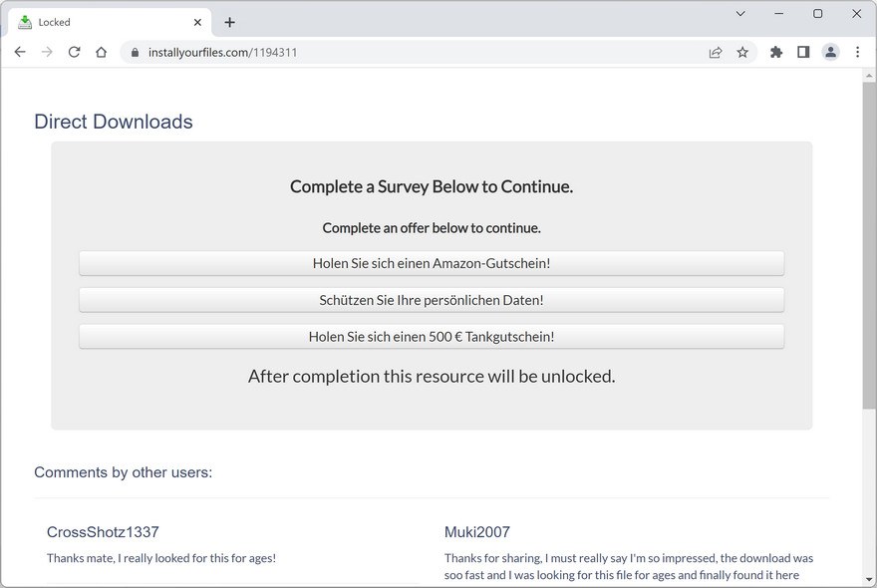This screenshot has height=588, width=877.
Task: Click the scrollbar down arrow
Action: (x=869, y=579)
